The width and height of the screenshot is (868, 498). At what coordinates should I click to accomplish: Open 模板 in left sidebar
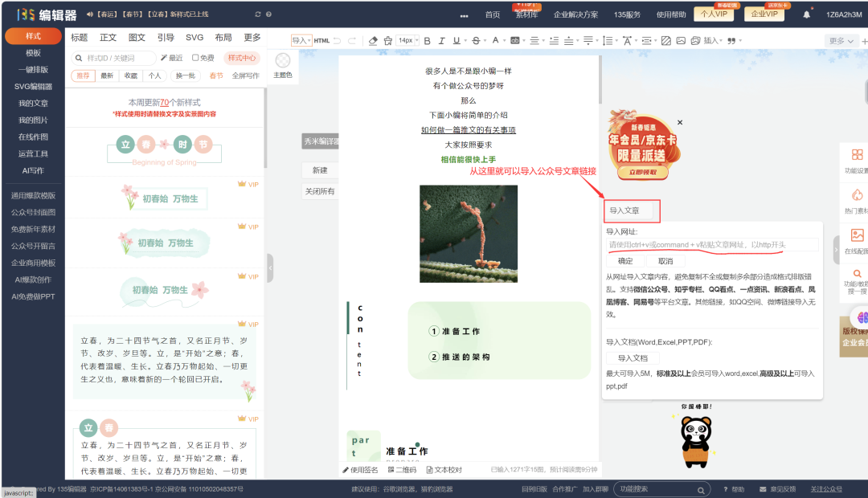[x=33, y=53]
